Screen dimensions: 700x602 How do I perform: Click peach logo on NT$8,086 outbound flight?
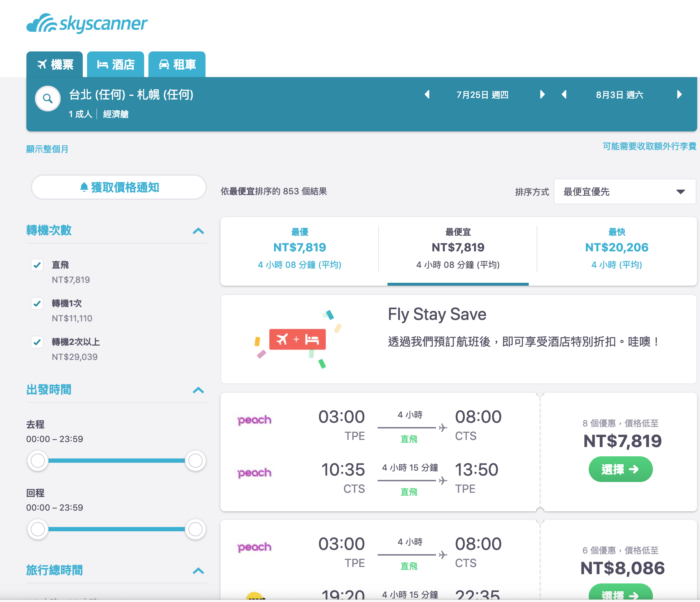click(x=254, y=547)
